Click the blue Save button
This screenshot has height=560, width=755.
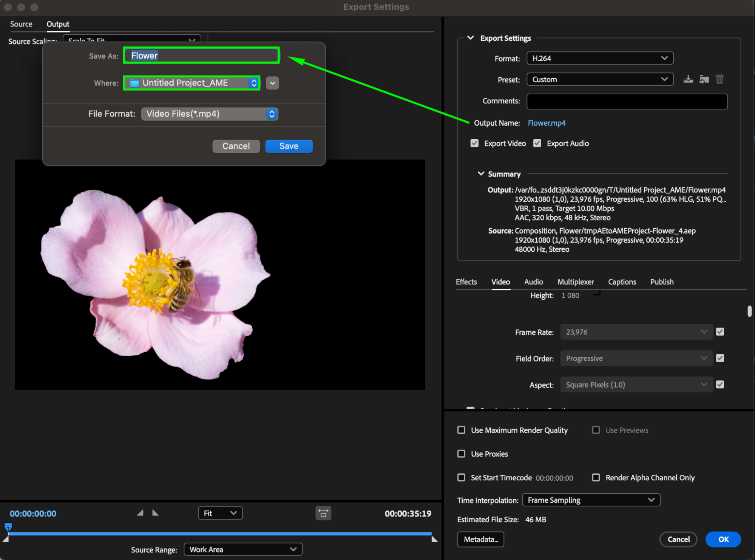tap(289, 146)
